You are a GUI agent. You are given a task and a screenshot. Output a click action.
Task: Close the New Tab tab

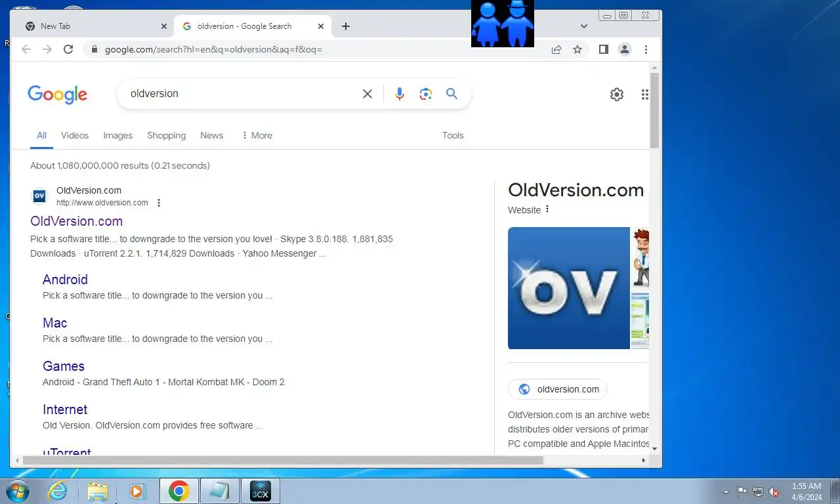[164, 26]
